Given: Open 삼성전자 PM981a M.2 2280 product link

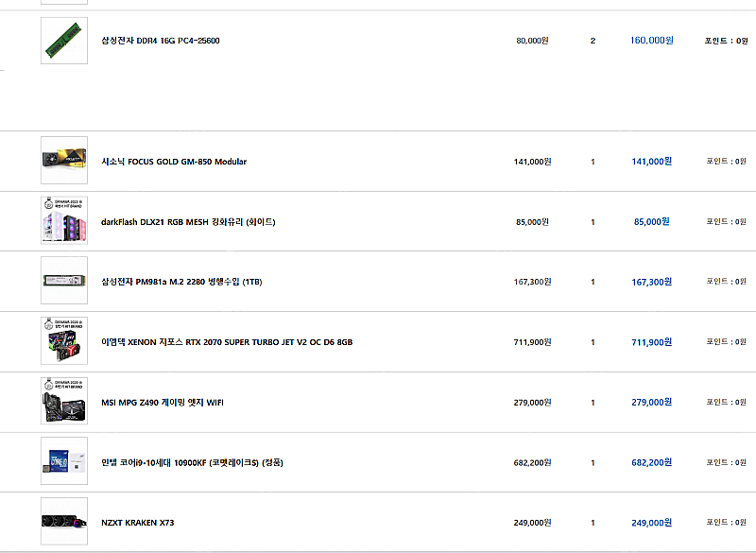Looking at the screenshot, I should (x=181, y=282).
